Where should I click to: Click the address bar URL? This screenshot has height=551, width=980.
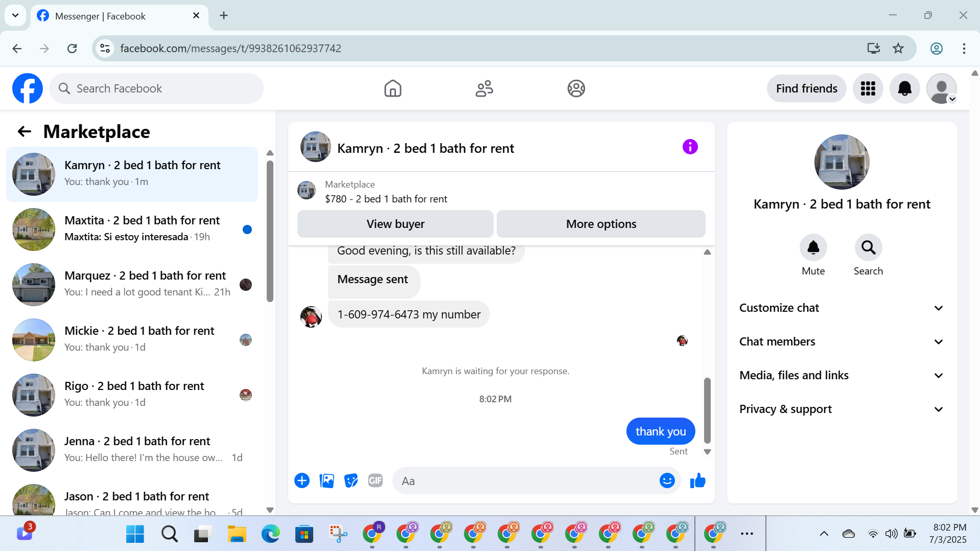(230, 48)
